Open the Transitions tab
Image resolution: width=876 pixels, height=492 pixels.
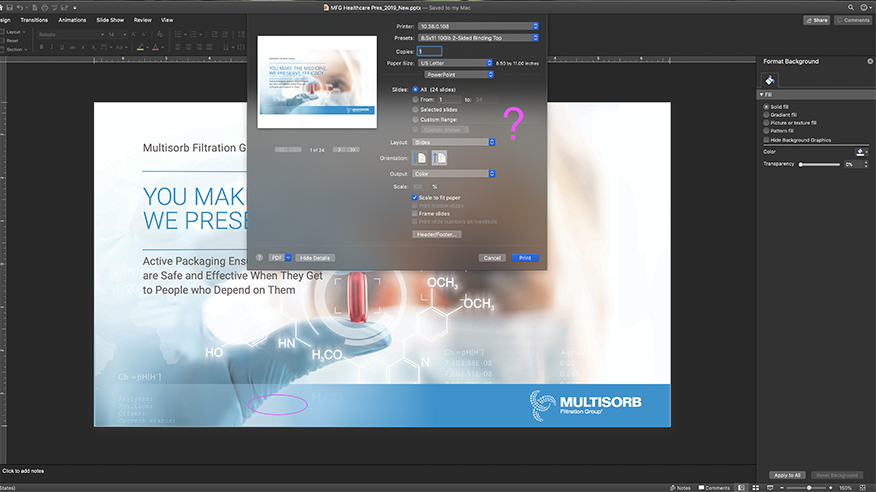tap(34, 20)
